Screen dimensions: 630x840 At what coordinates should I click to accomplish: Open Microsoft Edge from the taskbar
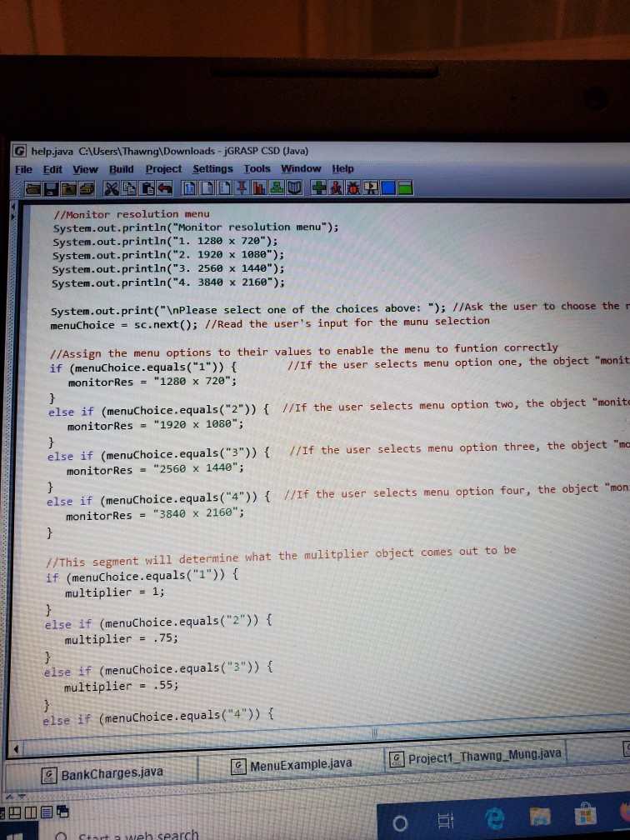tap(494, 818)
